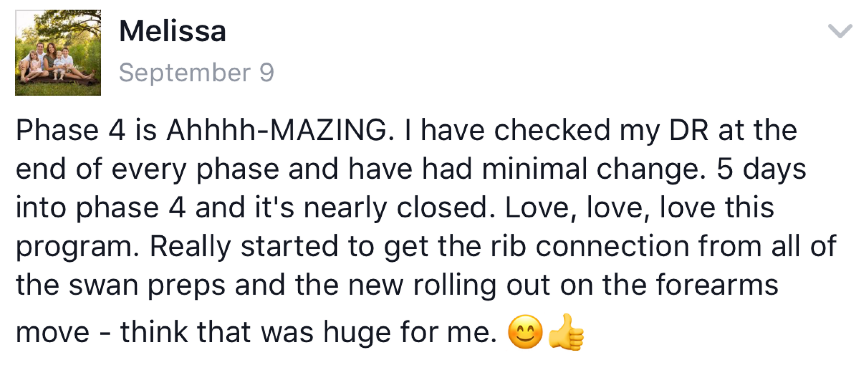Click the word 'program' in post
The height and width of the screenshot is (370, 868).
[77, 246]
